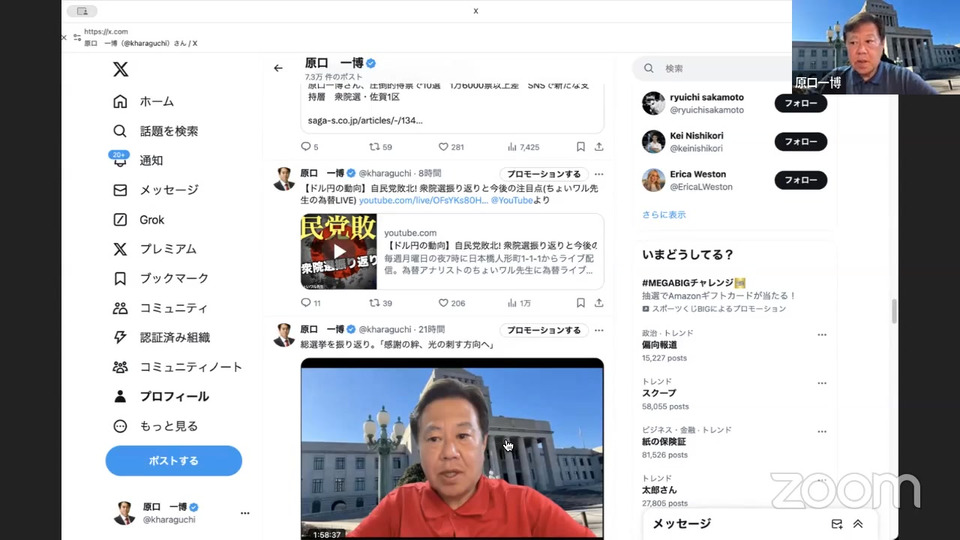Click ryuichi sakamoto avatar
The width and height of the screenshot is (960, 540).
pyautogui.click(x=653, y=103)
